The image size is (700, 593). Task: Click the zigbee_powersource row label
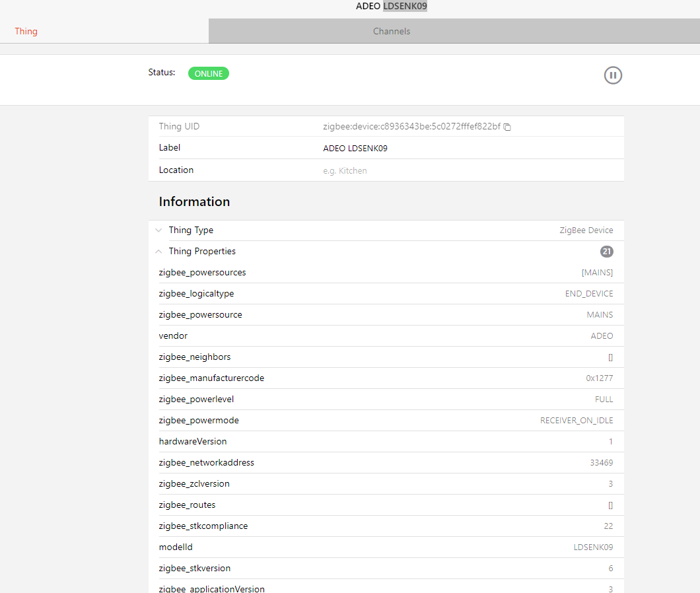pyautogui.click(x=201, y=315)
